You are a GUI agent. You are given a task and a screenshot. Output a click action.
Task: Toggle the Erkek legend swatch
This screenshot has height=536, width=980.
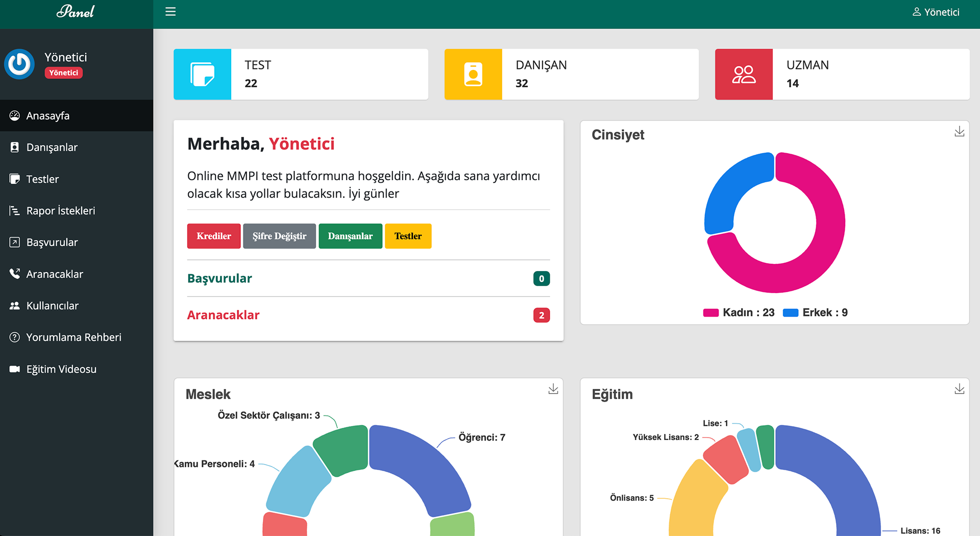click(791, 313)
